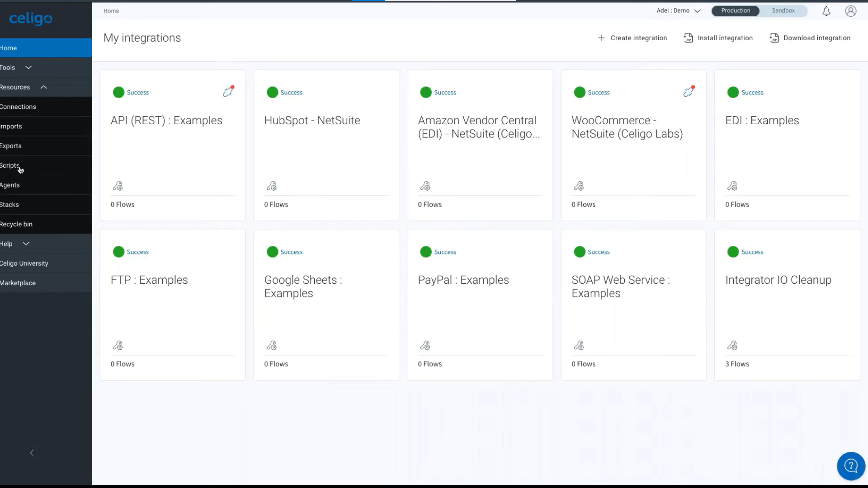Open permissions icon on Amazon Vendor Central card
Image resolution: width=868 pixels, height=488 pixels.
pyautogui.click(x=425, y=186)
